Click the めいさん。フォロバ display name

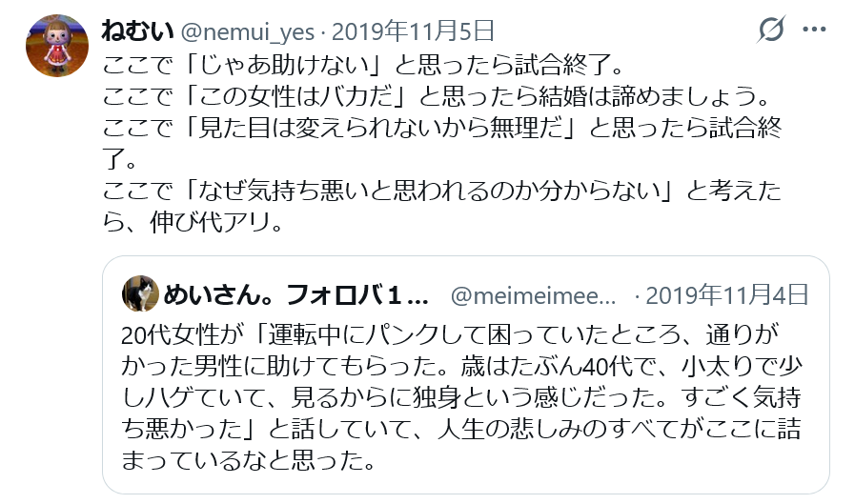[x=297, y=293]
